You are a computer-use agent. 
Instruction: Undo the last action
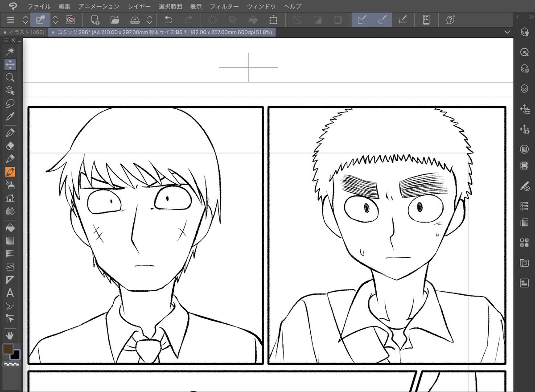coord(168,20)
